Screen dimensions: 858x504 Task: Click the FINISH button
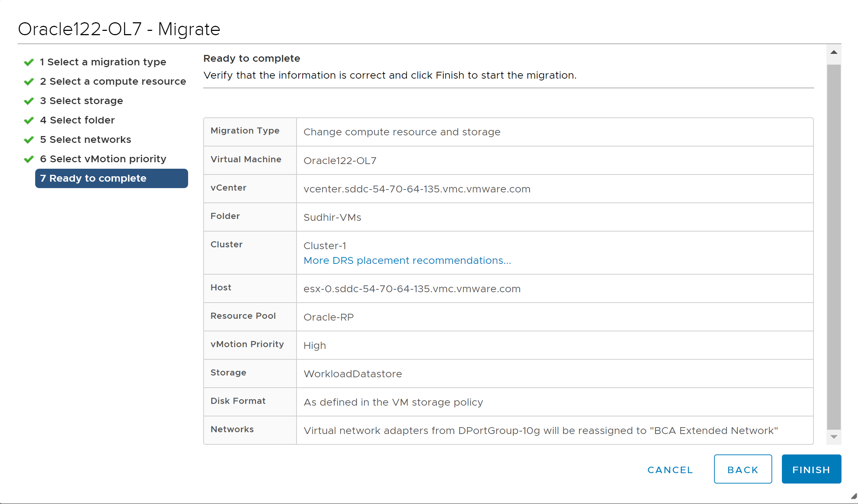pyautogui.click(x=811, y=469)
